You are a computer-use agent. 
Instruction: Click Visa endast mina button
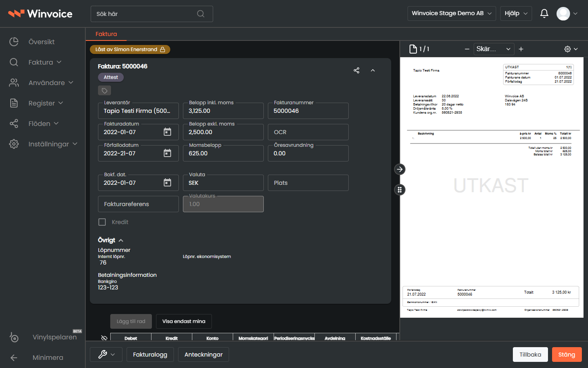pos(184,321)
